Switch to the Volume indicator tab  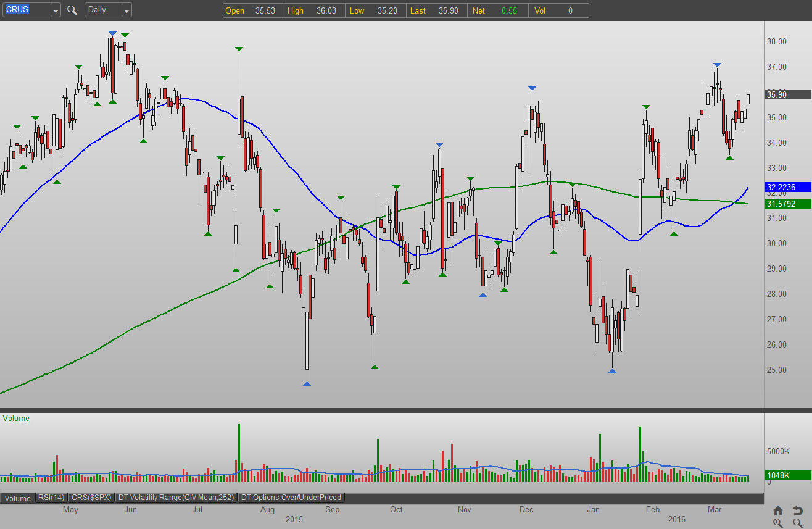pyautogui.click(x=17, y=498)
